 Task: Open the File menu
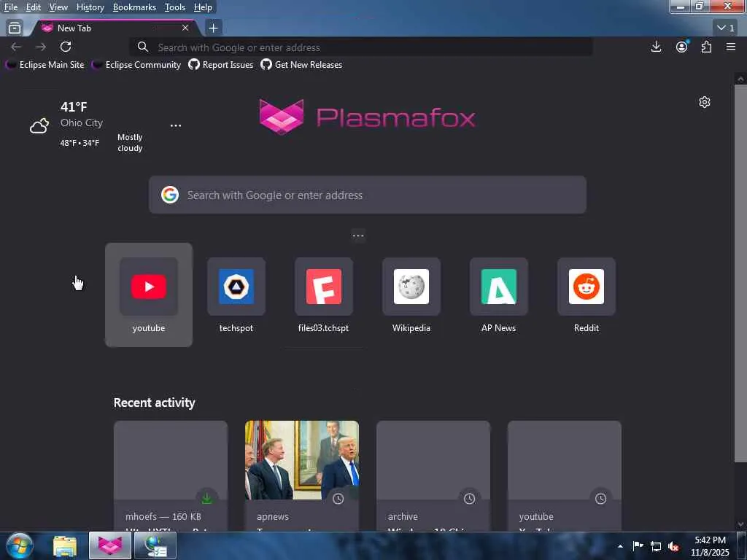coord(11,7)
